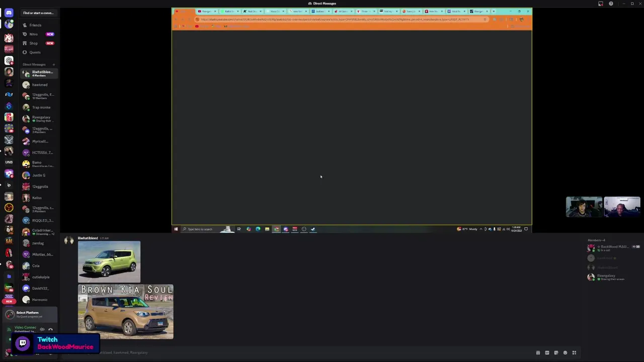Open DM with Milotlas_66
Screen dimensions: 644x362
(x=39, y=254)
